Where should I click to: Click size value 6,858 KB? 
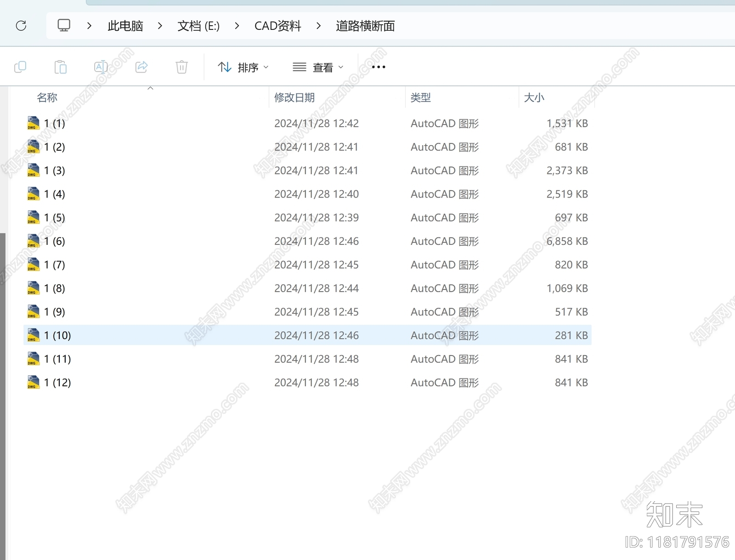pos(567,241)
